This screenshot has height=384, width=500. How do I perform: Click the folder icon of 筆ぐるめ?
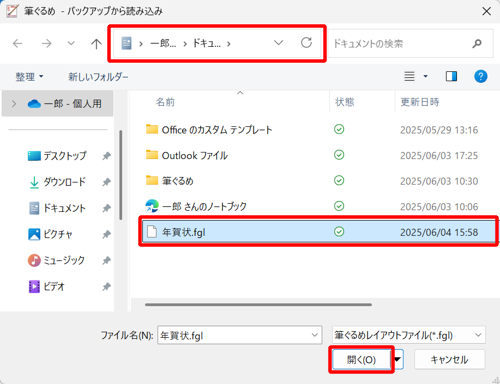click(x=152, y=180)
